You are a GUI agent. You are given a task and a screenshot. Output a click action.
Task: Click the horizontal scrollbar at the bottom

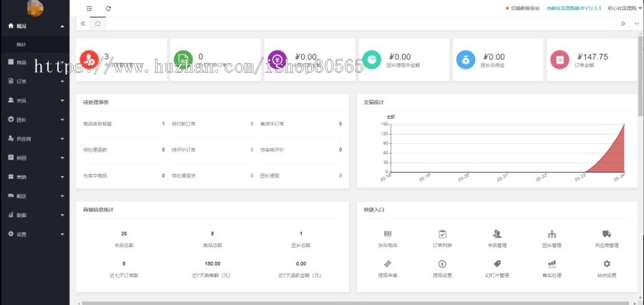355,304
